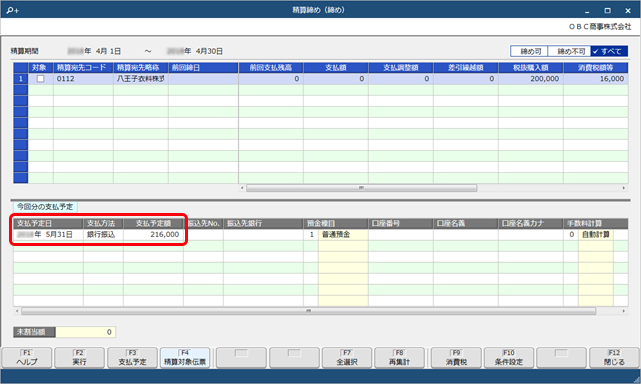The width and height of the screenshot is (641, 384).
Task: Click the F10 条件設定 button
Action: pyautogui.click(x=509, y=358)
